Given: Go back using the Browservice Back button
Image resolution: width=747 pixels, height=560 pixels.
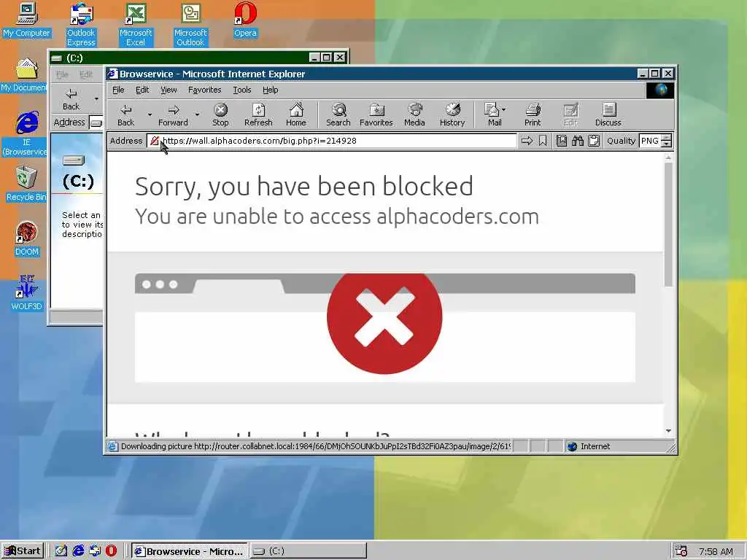Looking at the screenshot, I should [125, 115].
